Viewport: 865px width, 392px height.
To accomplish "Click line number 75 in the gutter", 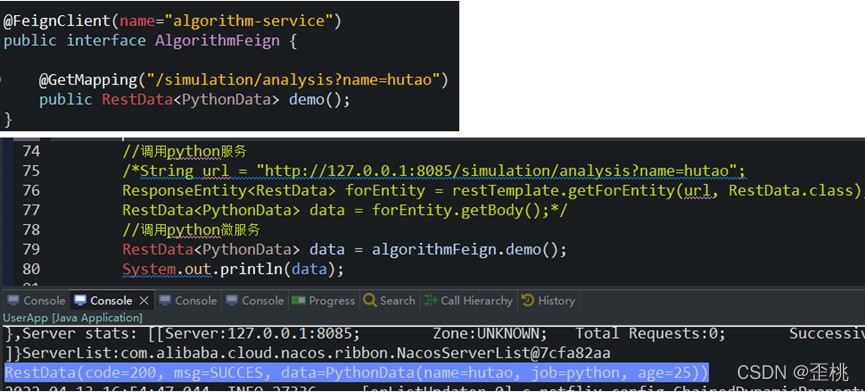I will 31,171.
